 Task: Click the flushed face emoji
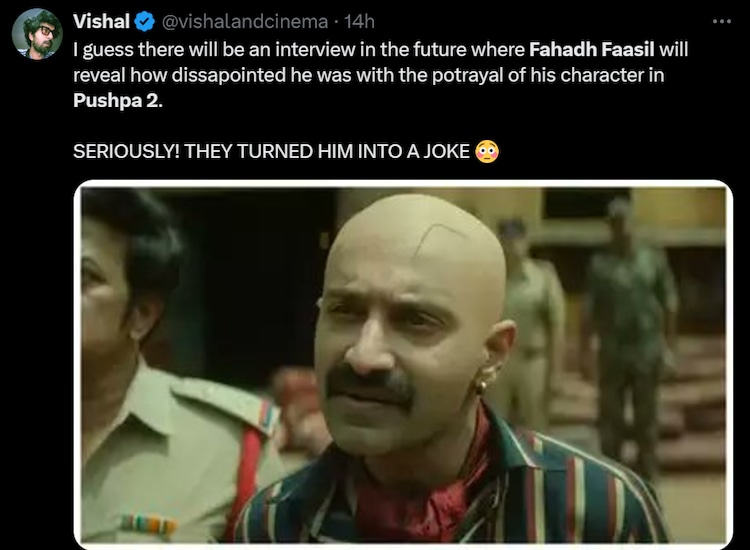pyautogui.click(x=487, y=152)
